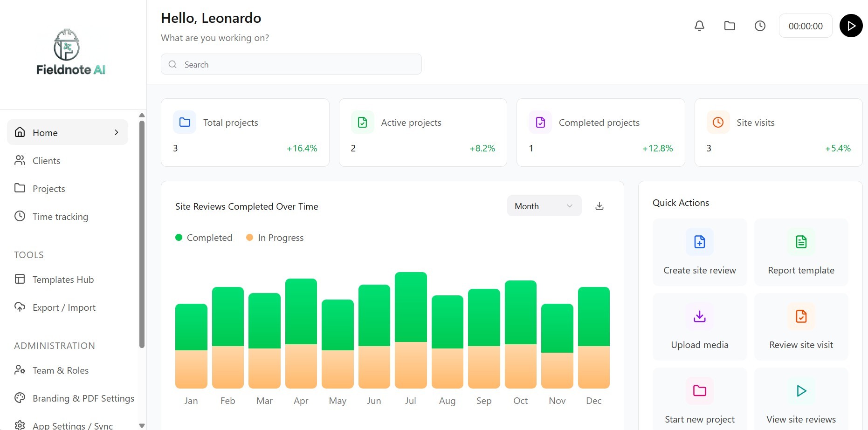Click Site visits +5.4% value

[x=838, y=148]
